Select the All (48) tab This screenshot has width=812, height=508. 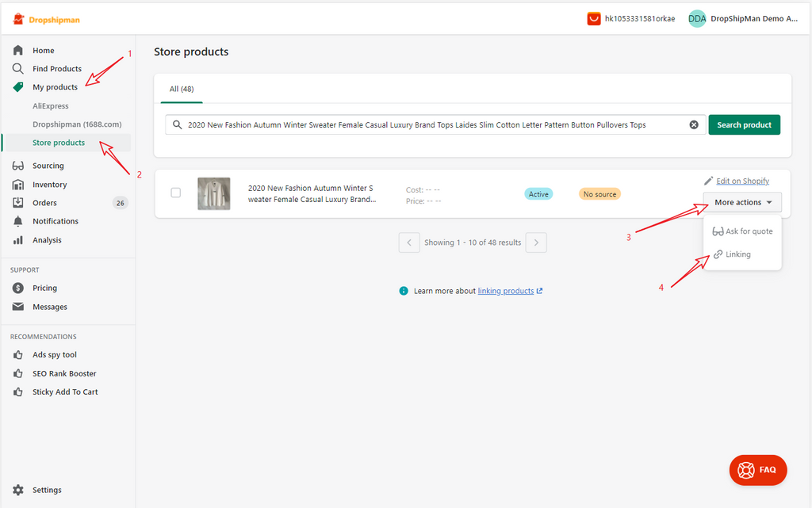[x=182, y=89]
